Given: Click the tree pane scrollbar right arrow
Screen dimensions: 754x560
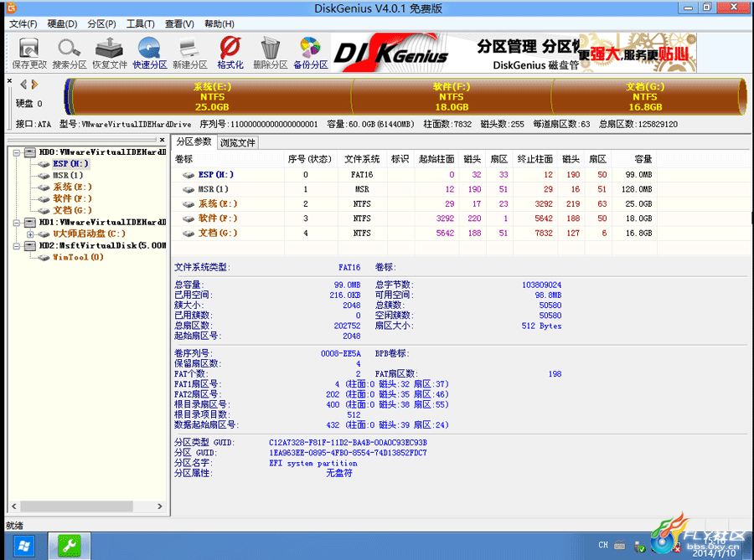Looking at the screenshot, I should (x=160, y=506).
